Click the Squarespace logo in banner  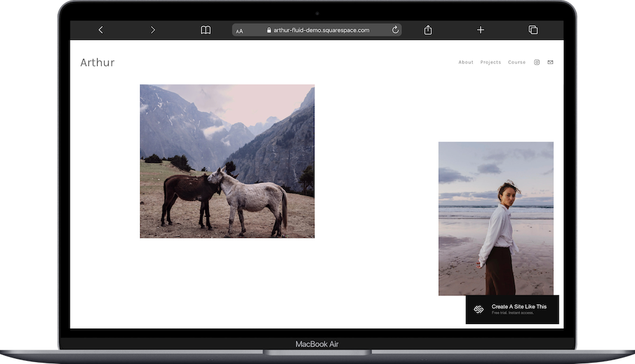(479, 309)
